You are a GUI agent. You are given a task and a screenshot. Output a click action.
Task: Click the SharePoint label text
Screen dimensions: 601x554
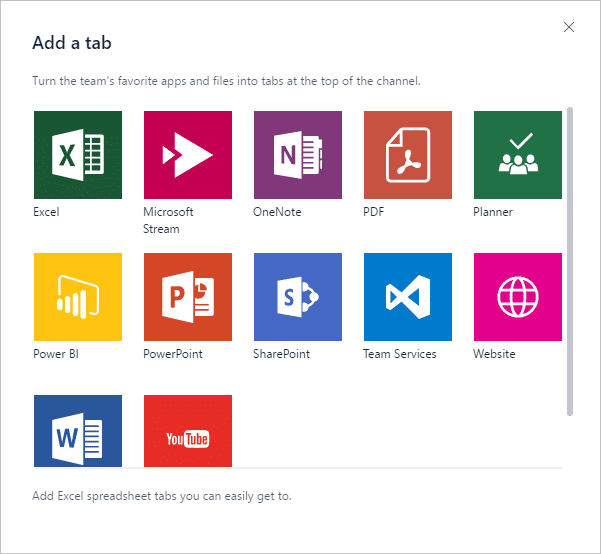[281, 354]
